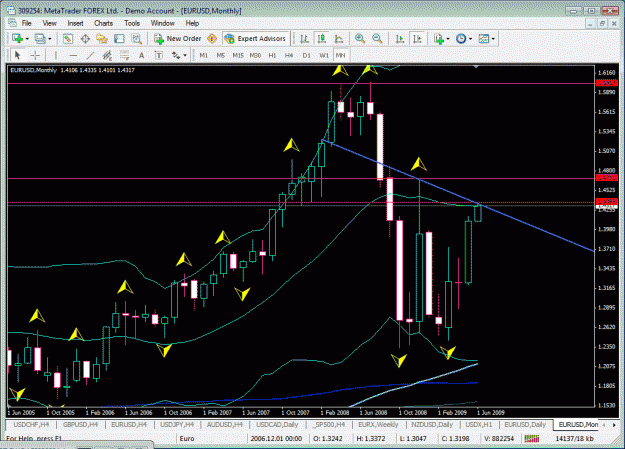Toggle the Market Watch window icon
The image size is (625, 449).
pyautogui.click(x=67, y=39)
